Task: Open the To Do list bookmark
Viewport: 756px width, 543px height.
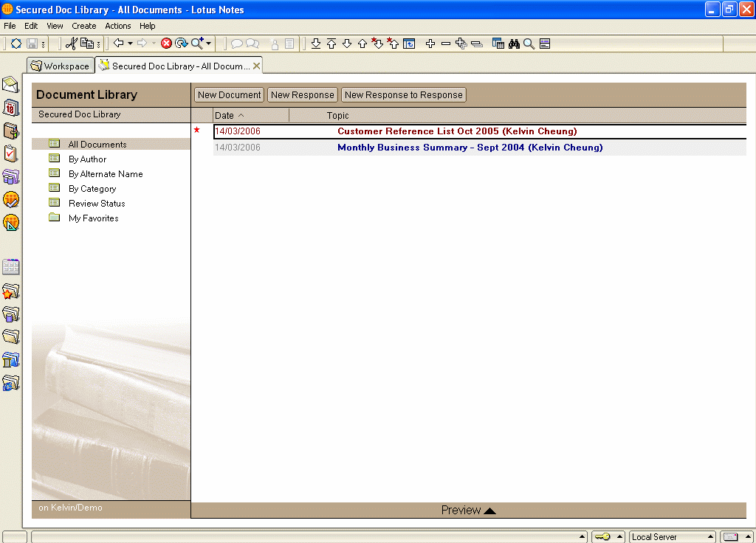Action: click(10, 154)
